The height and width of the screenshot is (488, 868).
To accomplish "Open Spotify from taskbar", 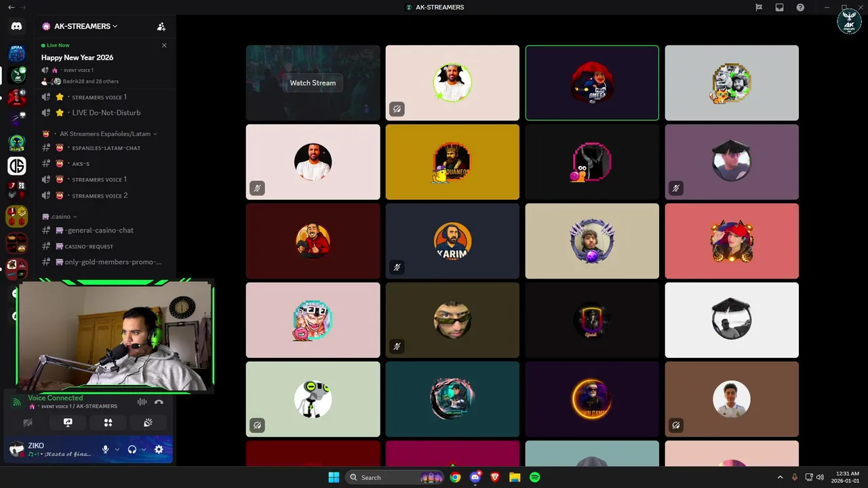I will 534,477.
